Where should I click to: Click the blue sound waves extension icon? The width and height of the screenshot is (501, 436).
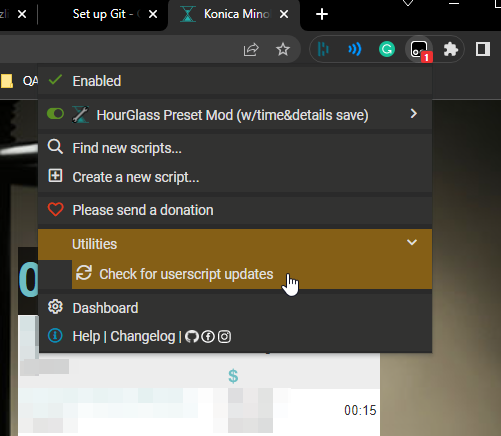[x=355, y=50]
